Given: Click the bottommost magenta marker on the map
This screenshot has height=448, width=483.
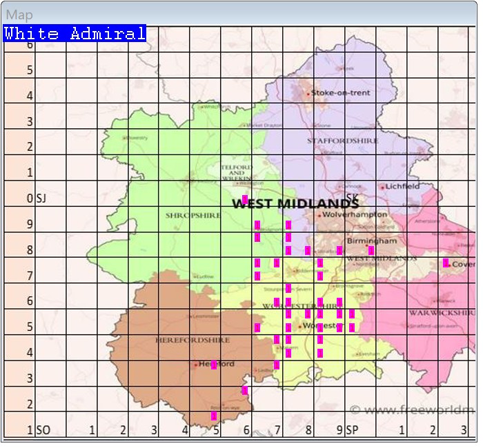Looking at the screenshot, I should [x=214, y=416].
